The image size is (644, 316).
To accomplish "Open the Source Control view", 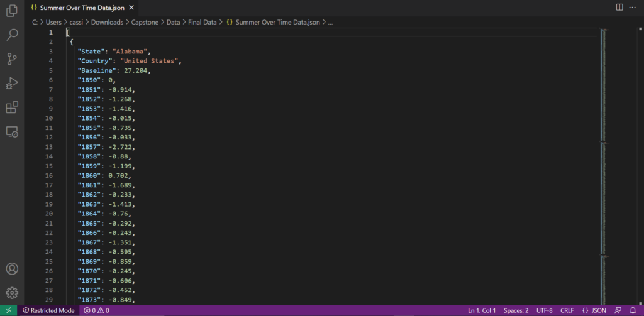I will click(12, 59).
